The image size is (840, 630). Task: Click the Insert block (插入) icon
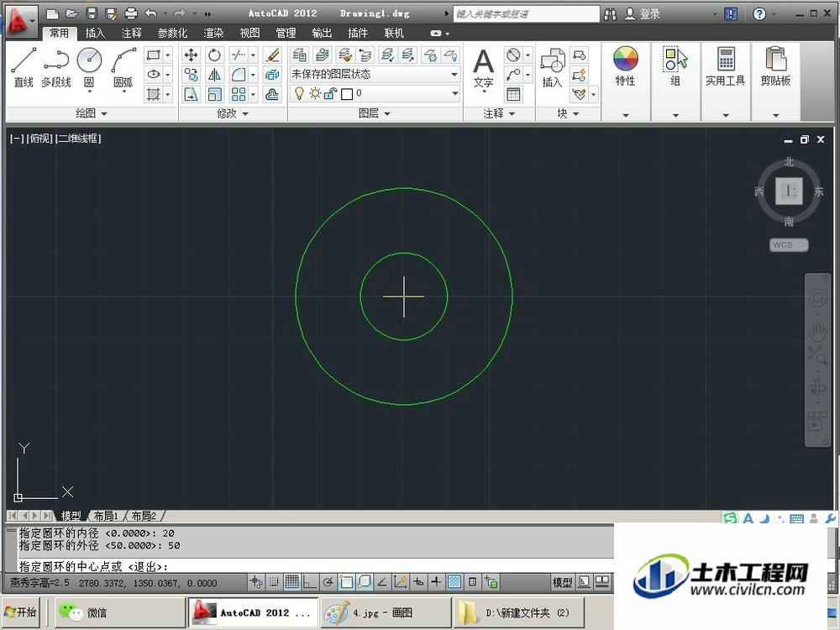[552, 67]
